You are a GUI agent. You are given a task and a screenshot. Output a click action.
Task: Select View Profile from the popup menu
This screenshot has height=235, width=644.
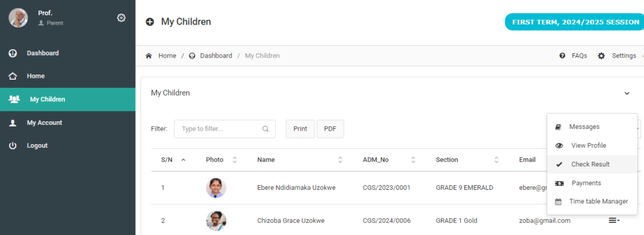(x=592, y=145)
